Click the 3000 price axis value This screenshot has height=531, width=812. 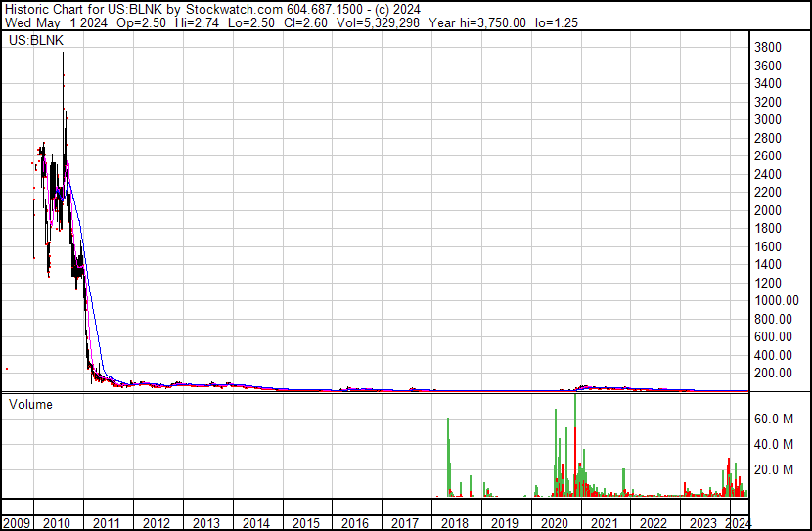tap(768, 119)
